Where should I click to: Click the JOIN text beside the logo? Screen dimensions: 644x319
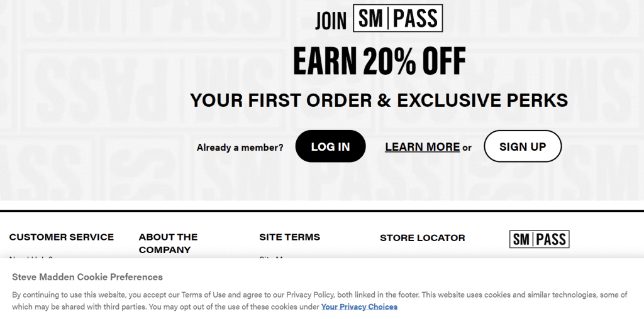(x=331, y=21)
